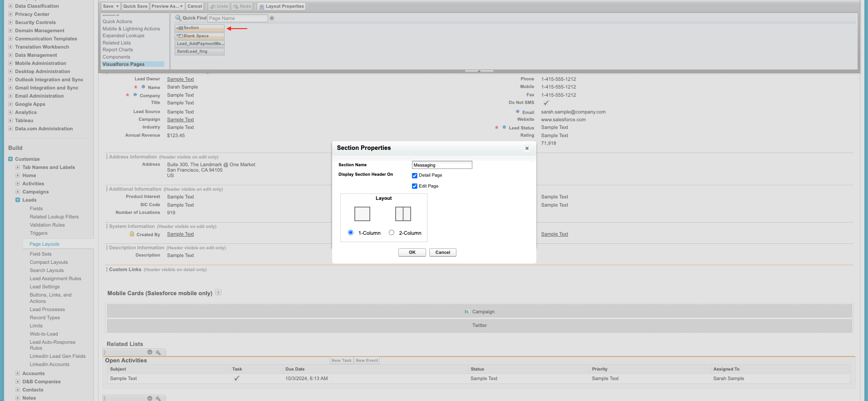Open the Compact Layouts link
The height and width of the screenshot is (401, 868).
coord(49,262)
